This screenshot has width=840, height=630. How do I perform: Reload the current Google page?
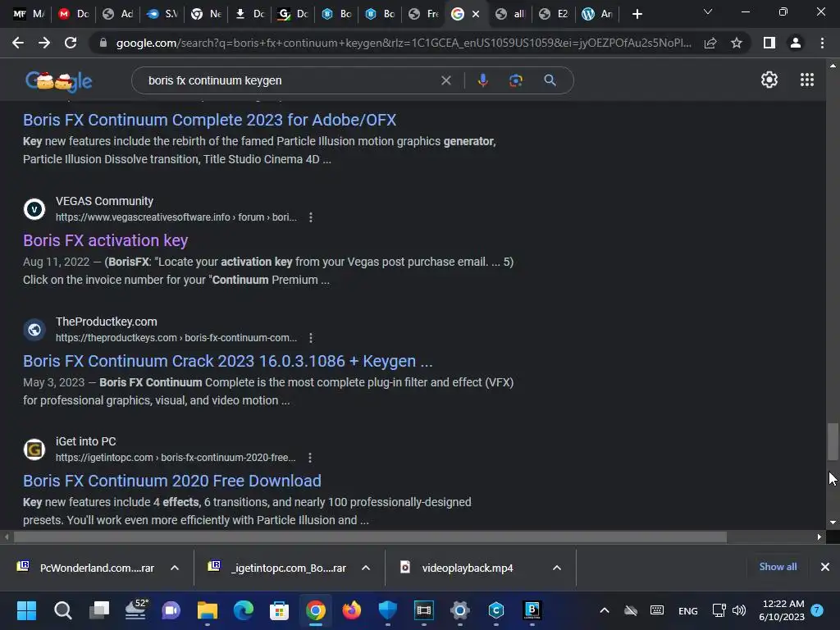pyautogui.click(x=71, y=43)
